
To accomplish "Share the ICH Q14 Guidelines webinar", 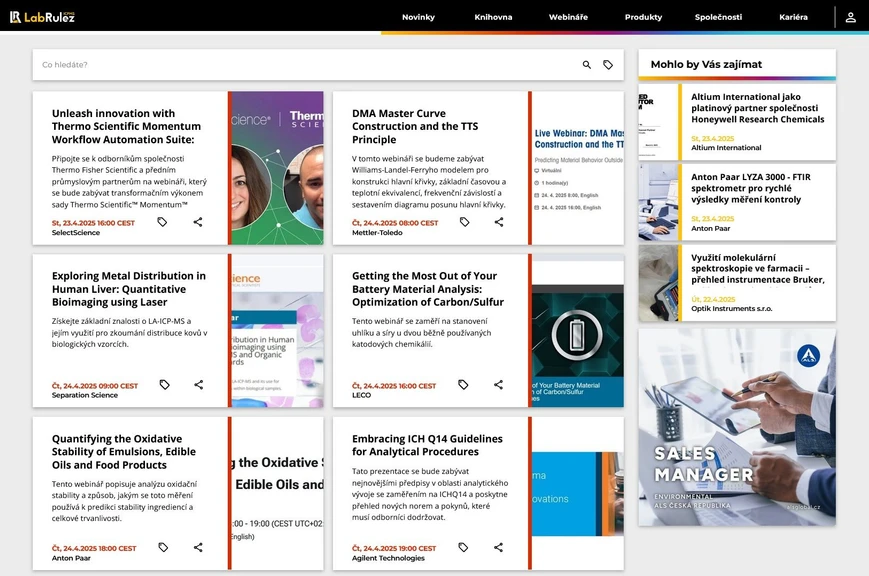I will tap(498, 547).
